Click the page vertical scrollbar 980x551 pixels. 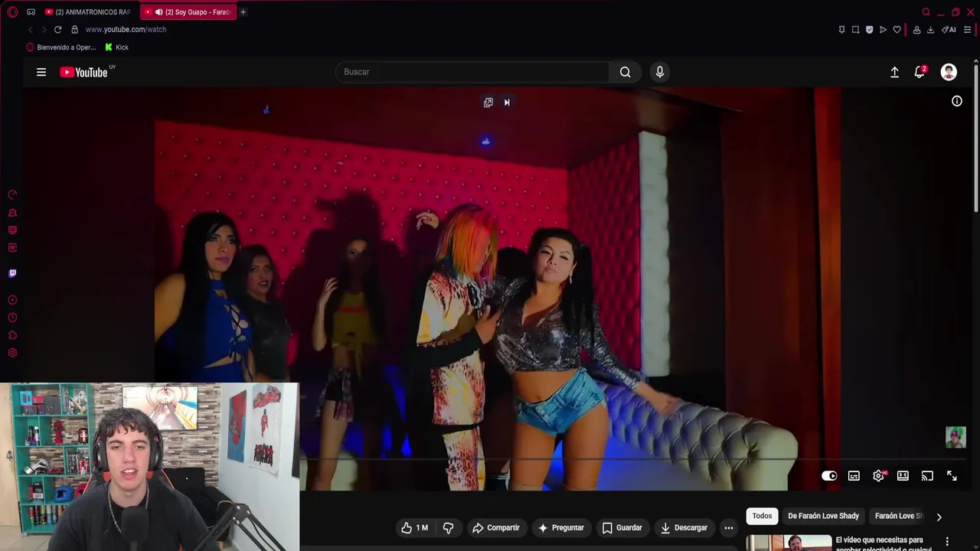[x=975, y=138]
